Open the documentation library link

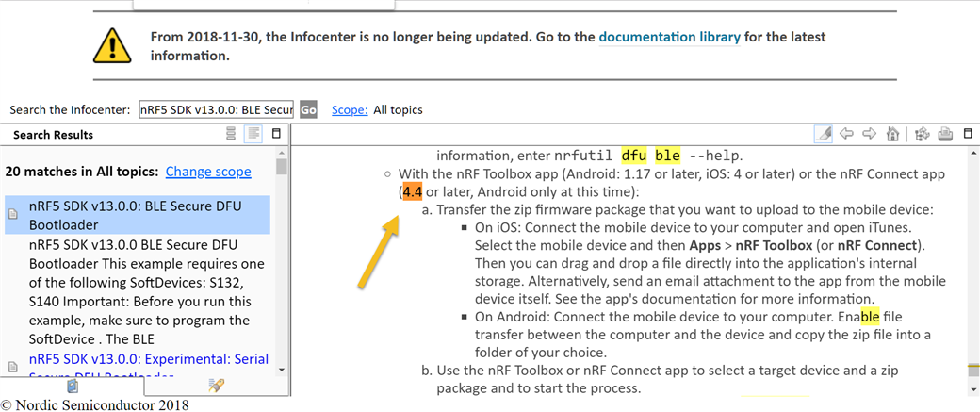tap(669, 37)
